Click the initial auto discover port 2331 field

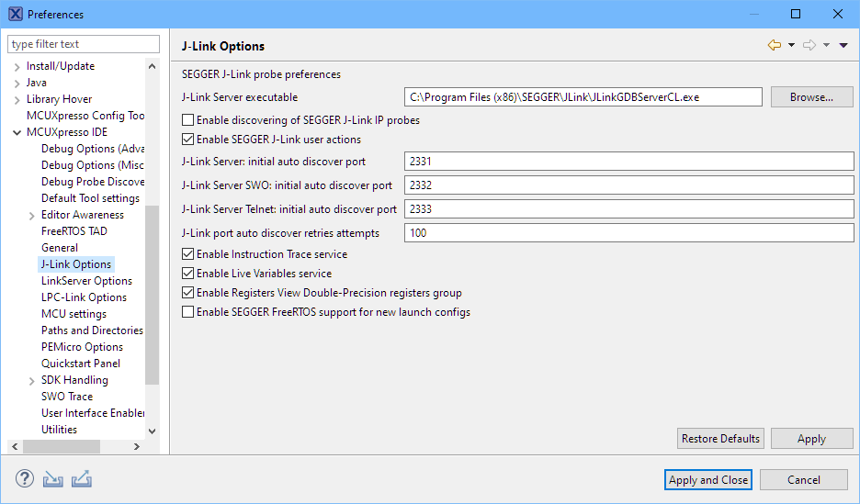pyautogui.click(x=629, y=161)
